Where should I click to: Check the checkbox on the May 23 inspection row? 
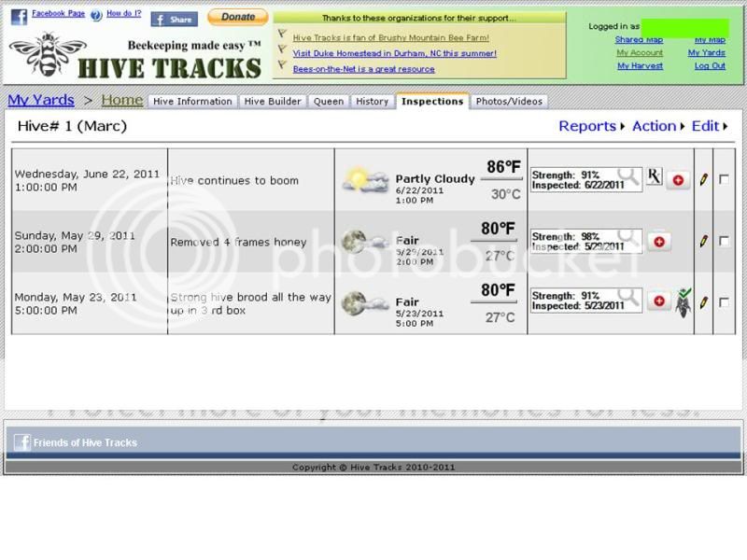pyautogui.click(x=724, y=301)
